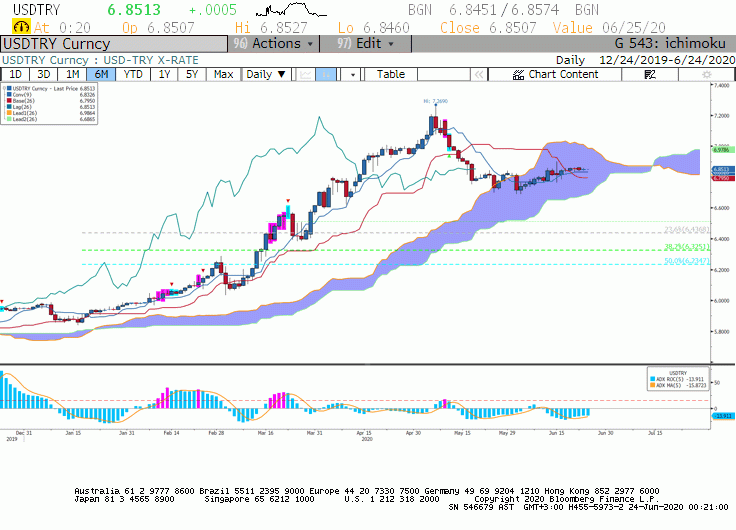Expand the Actions menu
The image size is (736, 530).
pyautogui.click(x=274, y=44)
